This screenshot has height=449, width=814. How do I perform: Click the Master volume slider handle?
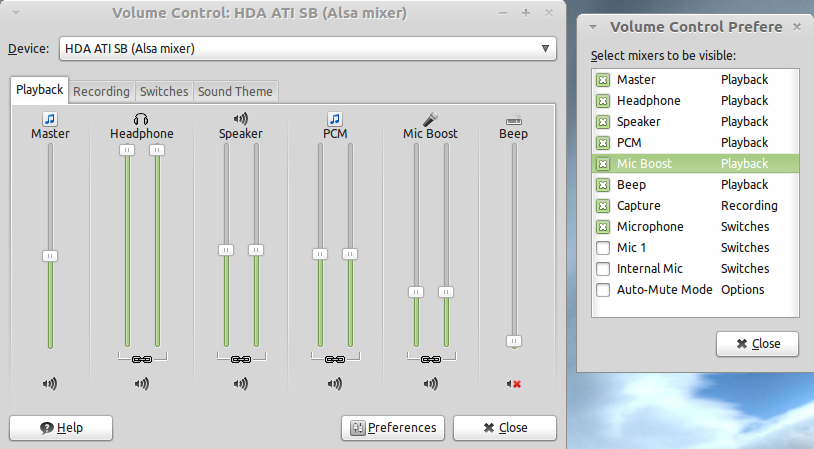(49, 256)
